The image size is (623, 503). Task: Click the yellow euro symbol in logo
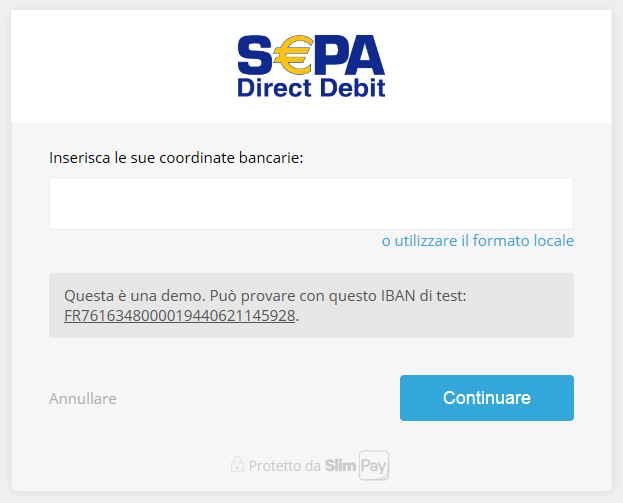292,55
